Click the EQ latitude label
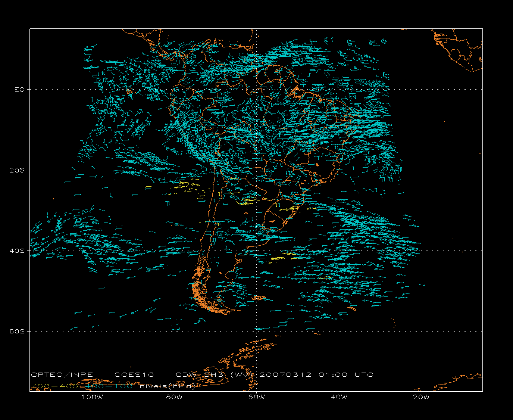 tap(19, 90)
